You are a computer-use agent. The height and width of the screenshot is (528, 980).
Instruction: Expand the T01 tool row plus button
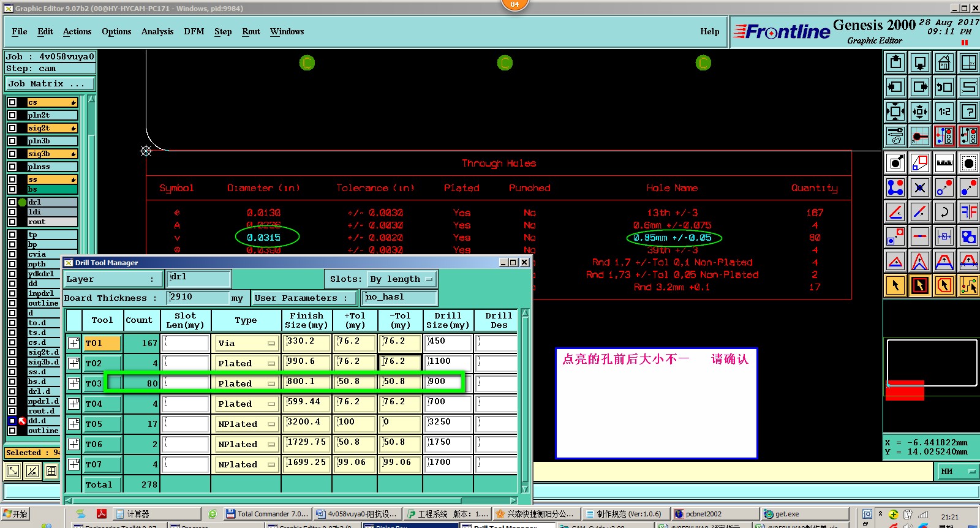coord(73,343)
